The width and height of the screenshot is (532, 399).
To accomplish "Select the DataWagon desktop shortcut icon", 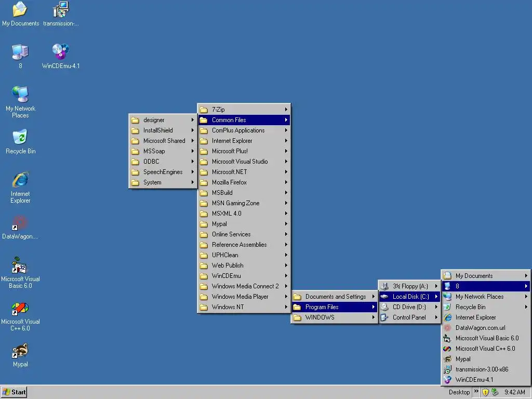I will pyautogui.click(x=20, y=227).
